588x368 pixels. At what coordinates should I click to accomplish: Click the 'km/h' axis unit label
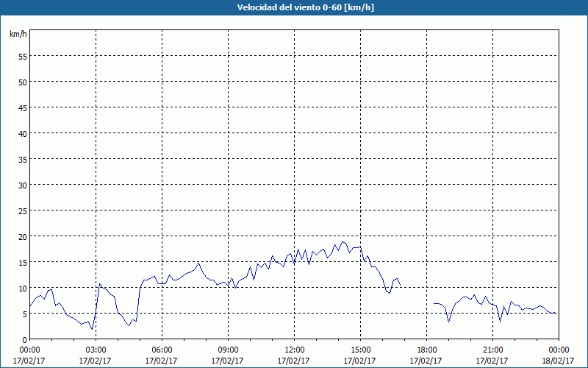click(18, 34)
